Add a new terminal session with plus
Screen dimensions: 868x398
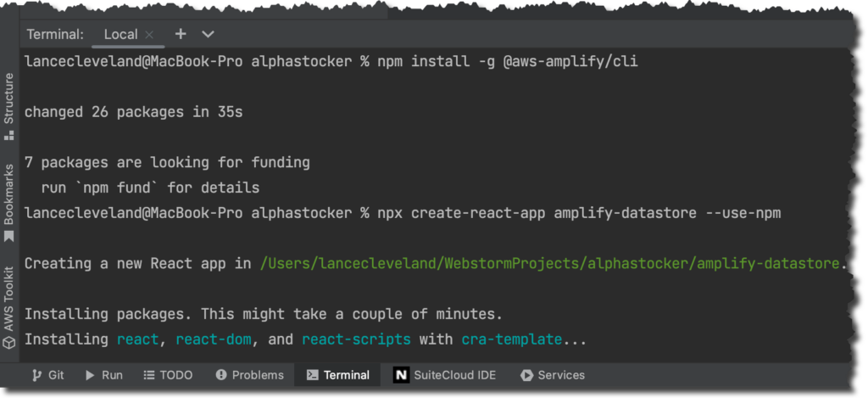pos(181,34)
